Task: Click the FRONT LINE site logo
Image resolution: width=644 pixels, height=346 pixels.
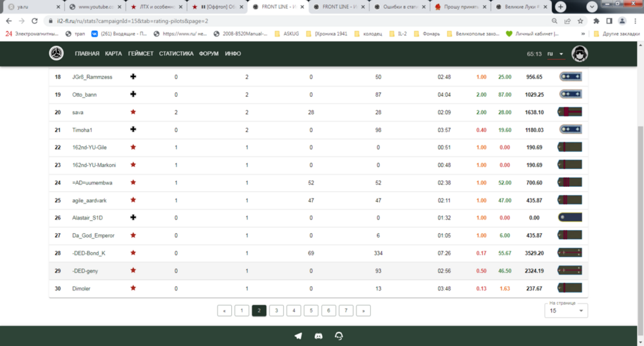Action: pos(56,53)
